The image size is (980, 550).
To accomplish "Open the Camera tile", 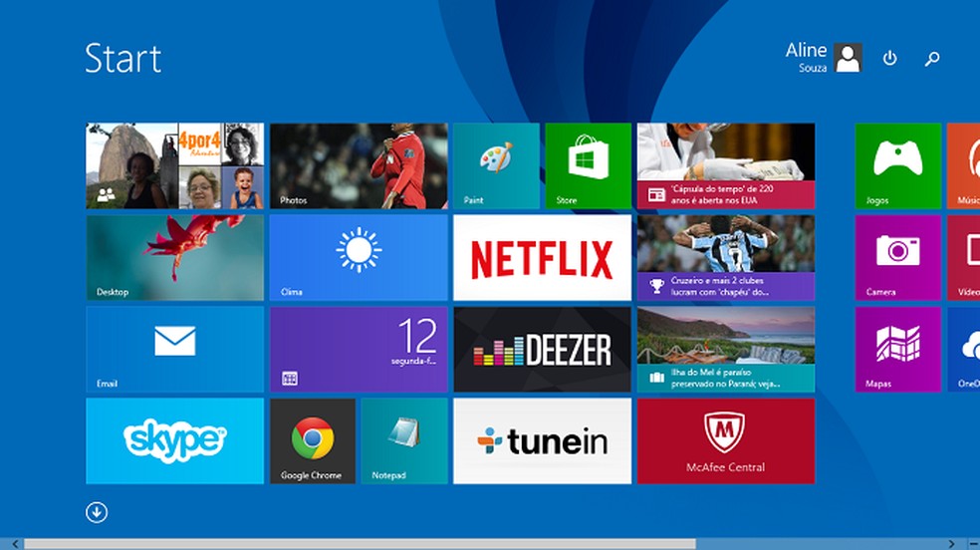I will (897, 257).
